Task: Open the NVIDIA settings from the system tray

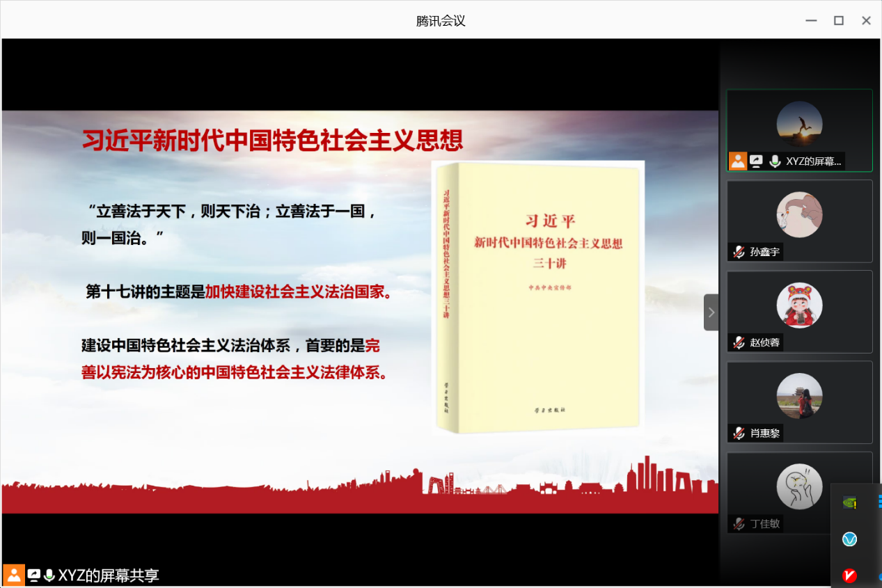Action: tap(849, 502)
